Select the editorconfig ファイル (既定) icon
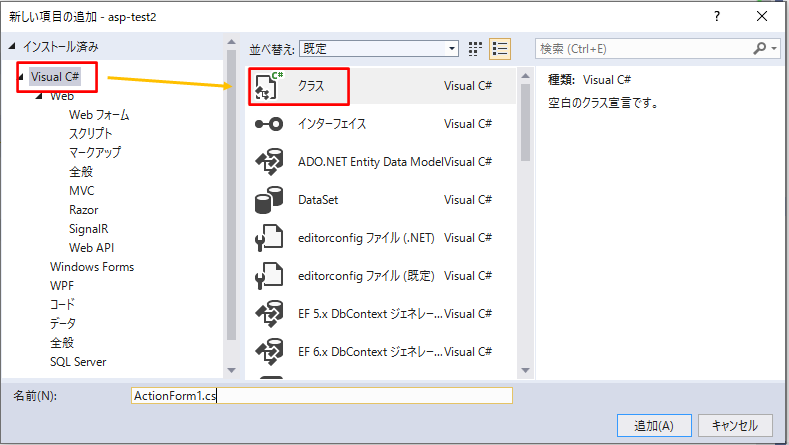This screenshot has width=789, height=445. pos(269,276)
